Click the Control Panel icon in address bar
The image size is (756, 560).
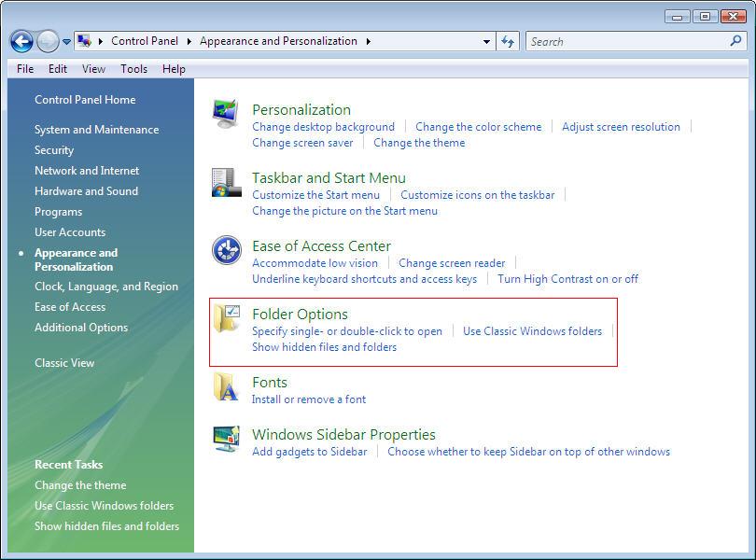(x=84, y=41)
